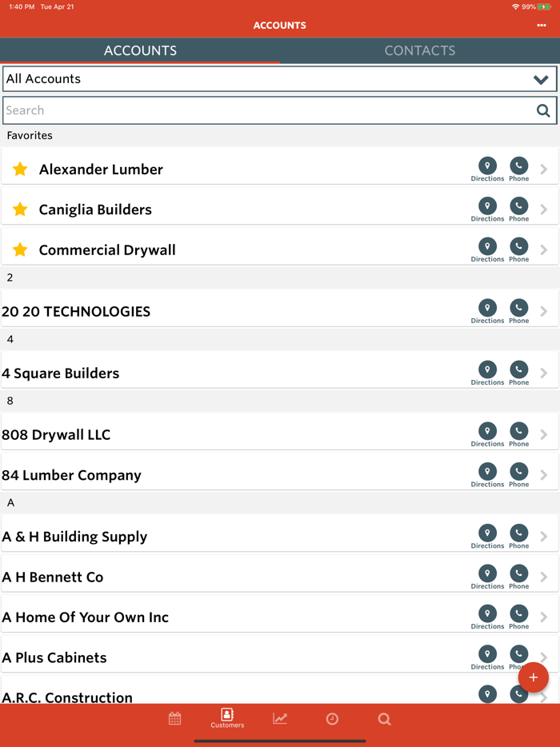
Task: Open Directions for 808 Drywall LLC
Action: click(487, 434)
